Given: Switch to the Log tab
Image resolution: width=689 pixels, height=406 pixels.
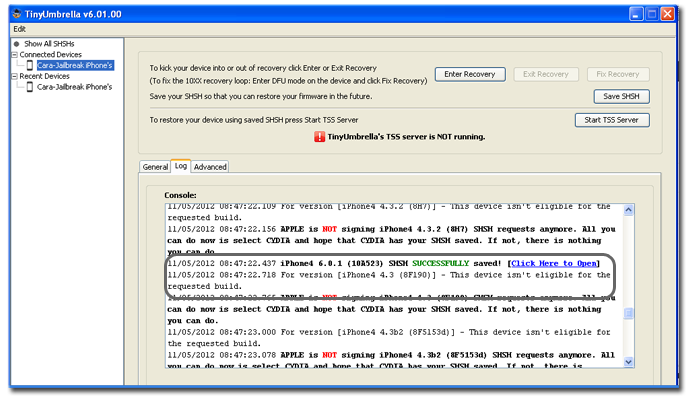Looking at the screenshot, I should [181, 166].
